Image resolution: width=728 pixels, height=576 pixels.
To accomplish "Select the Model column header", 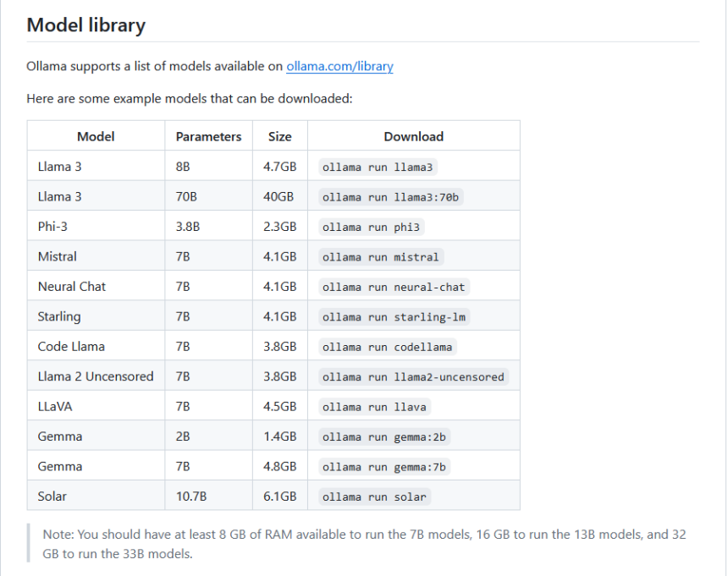I will pyautogui.click(x=96, y=136).
